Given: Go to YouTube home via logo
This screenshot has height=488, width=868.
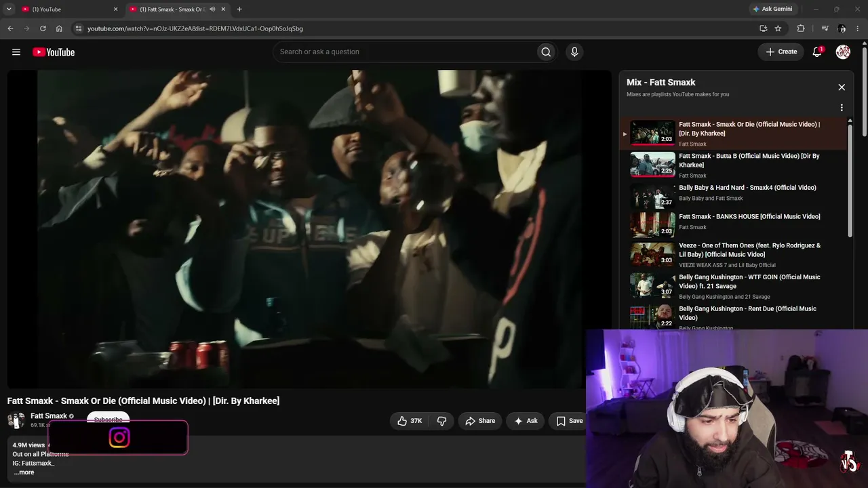Looking at the screenshot, I should click(x=54, y=52).
